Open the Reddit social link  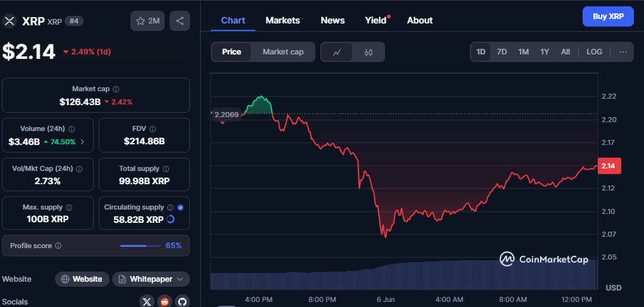[165, 302]
